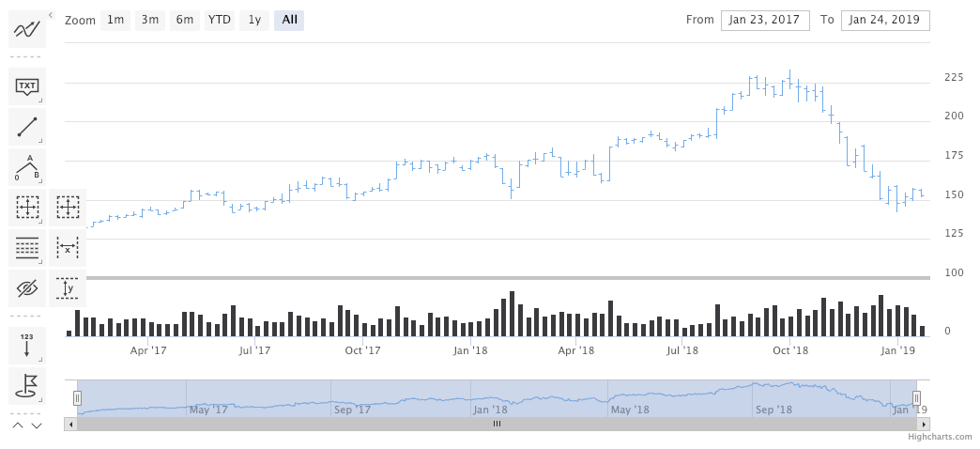Click the May '17 navigator label
The height and width of the screenshot is (449, 980).
(x=208, y=410)
